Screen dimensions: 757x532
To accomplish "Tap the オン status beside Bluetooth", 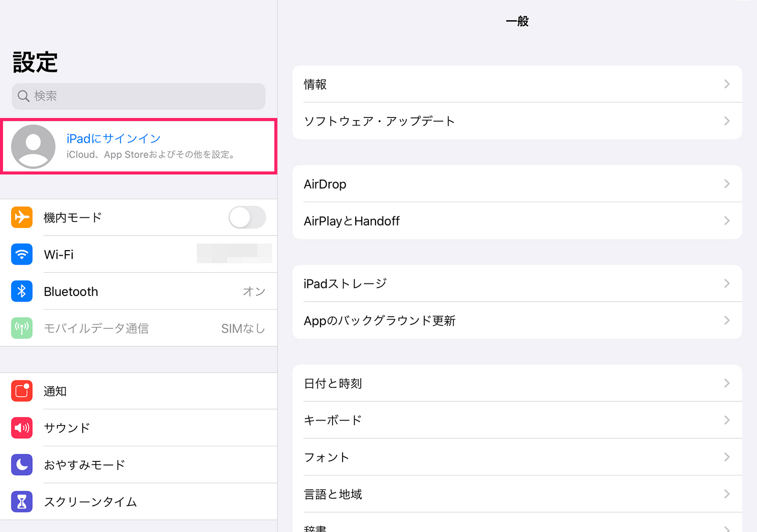I will (x=254, y=291).
